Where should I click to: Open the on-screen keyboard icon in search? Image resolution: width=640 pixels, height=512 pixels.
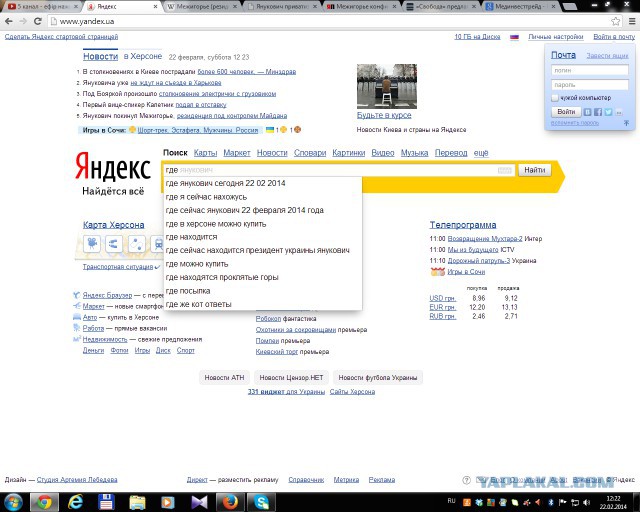(504, 170)
